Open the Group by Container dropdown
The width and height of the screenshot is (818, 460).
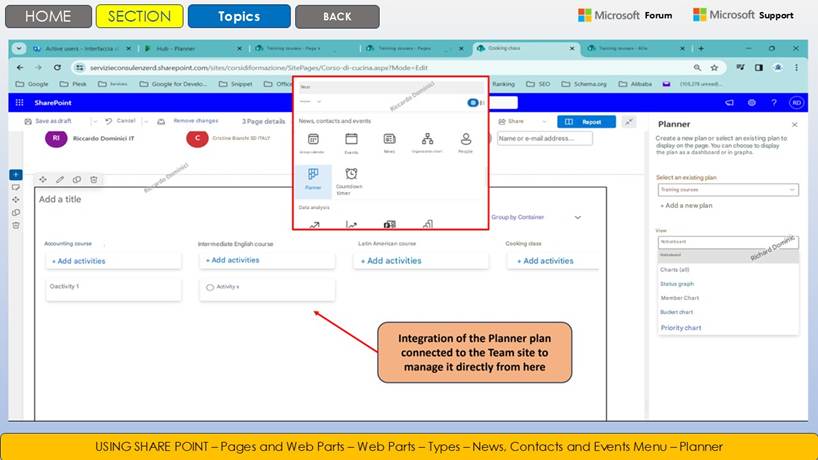pyautogui.click(x=577, y=217)
